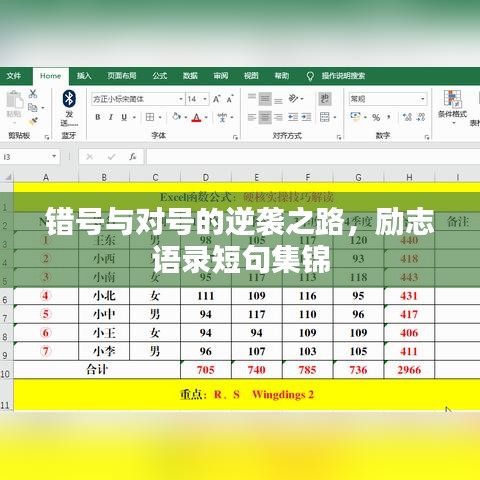
Task: Open the underline style dropdown arrow
Action: click(x=135, y=117)
